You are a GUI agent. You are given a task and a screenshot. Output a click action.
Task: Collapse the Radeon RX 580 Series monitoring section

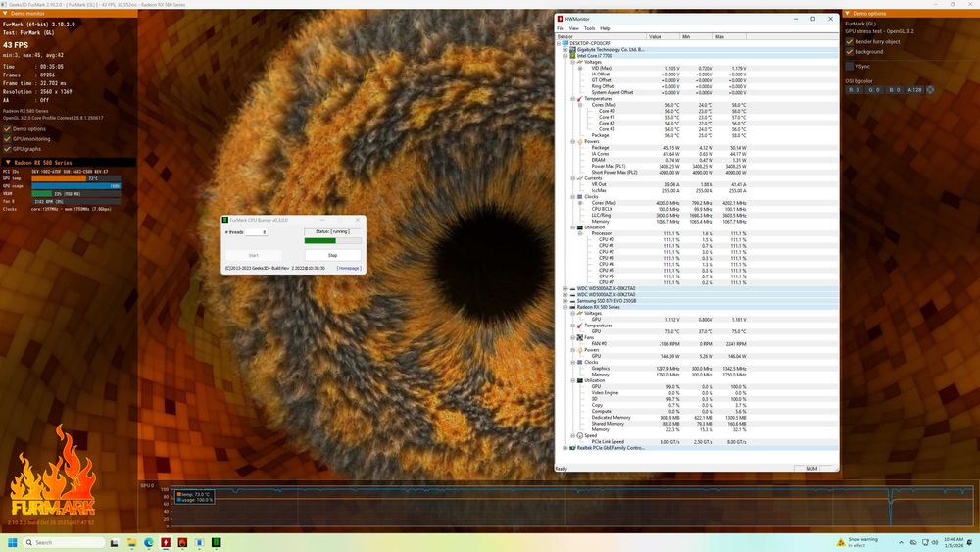pos(69,163)
